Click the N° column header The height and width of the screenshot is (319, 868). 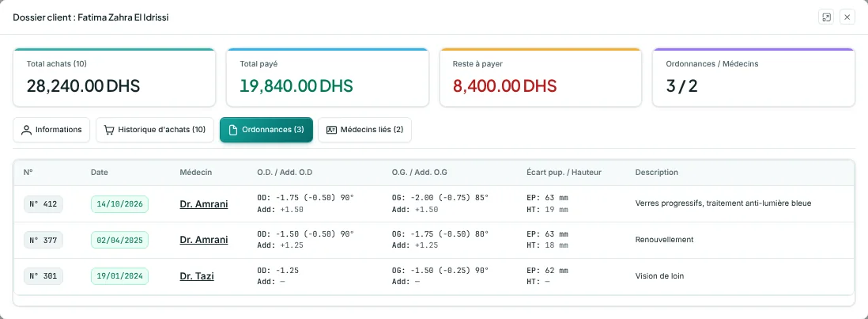pyautogui.click(x=28, y=173)
